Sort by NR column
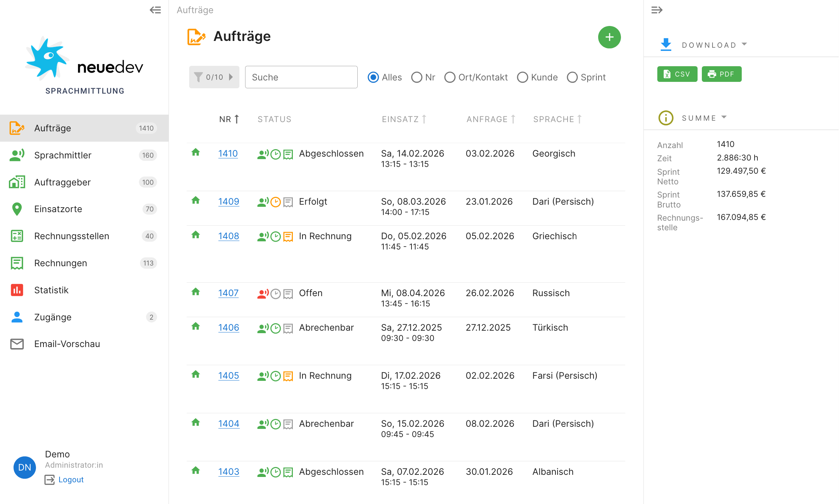839x504 pixels. 229,119
